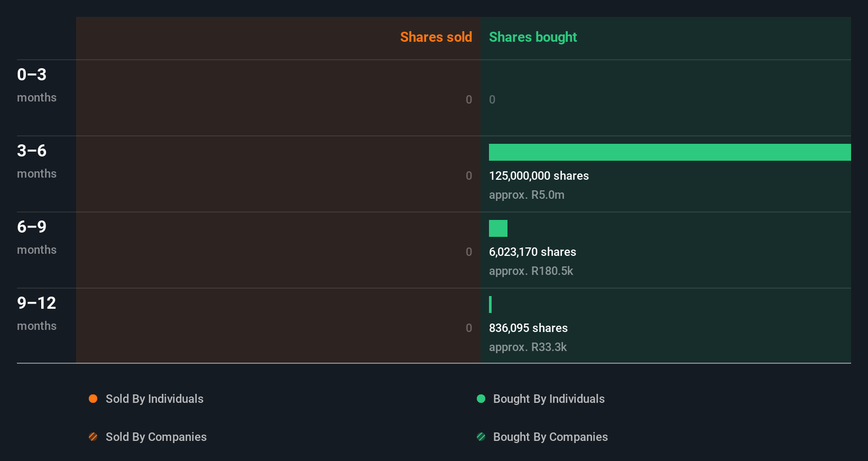Select the 9–12 months shares bought bar
The height and width of the screenshot is (461, 868).
point(491,305)
